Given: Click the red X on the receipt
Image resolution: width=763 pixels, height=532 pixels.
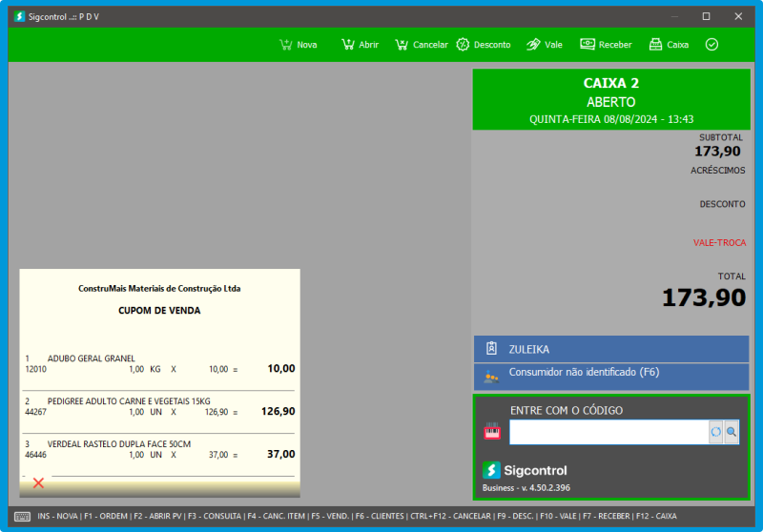Looking at the screenshot, I should pyautogui.click(x=38, y=482).
